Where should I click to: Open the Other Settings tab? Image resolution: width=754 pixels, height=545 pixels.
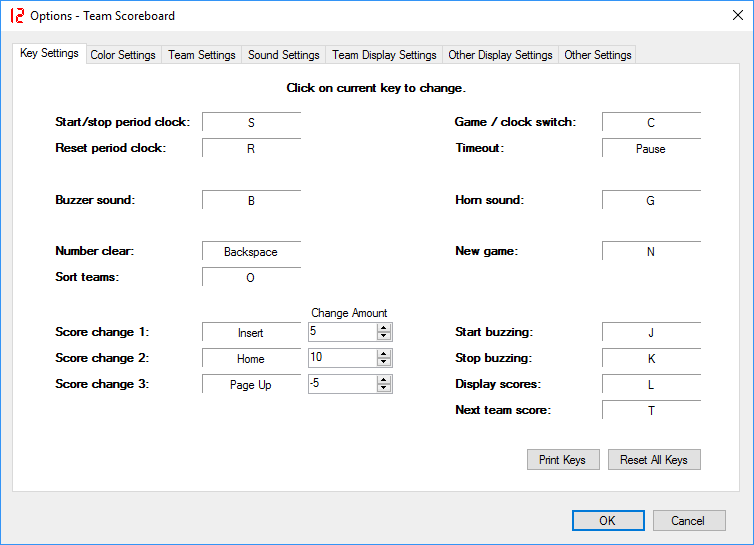pyautogui.click(x=598, y=55)
